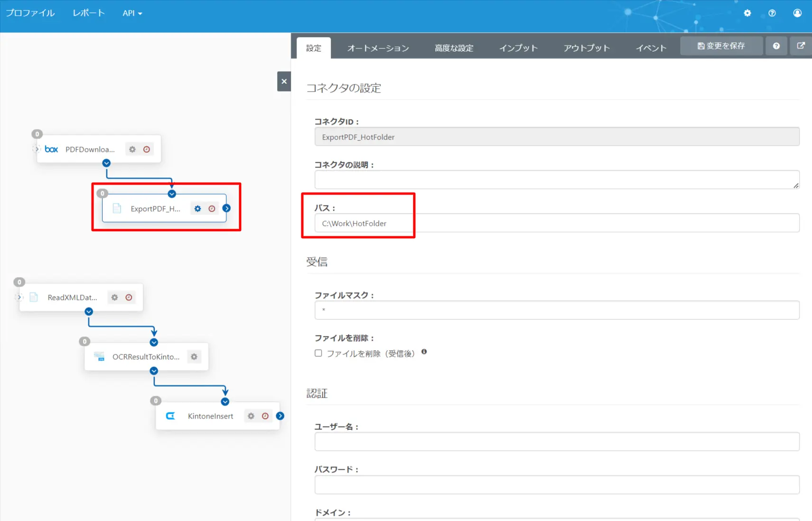Viewport: 812px width, 521px height.
Task: Open the help icon in top header
Action: [772, 13]
